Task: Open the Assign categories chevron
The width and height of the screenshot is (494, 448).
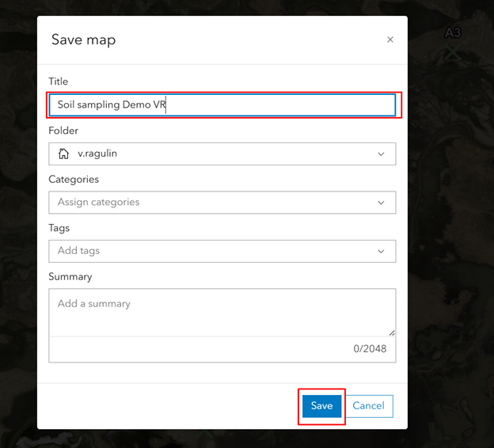Action: 382,203
